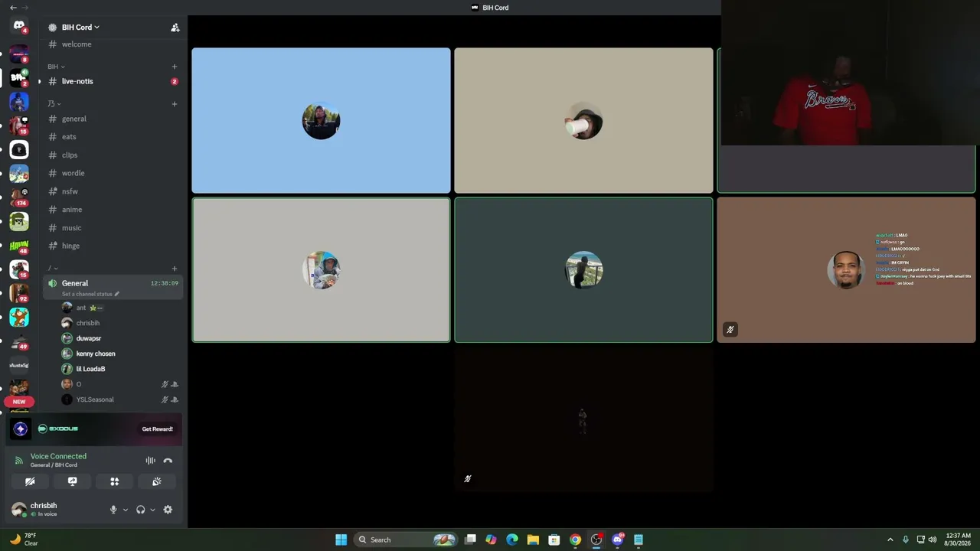Go to the general text channel
This screenshot has width=980, height=551.
[113, 119]
